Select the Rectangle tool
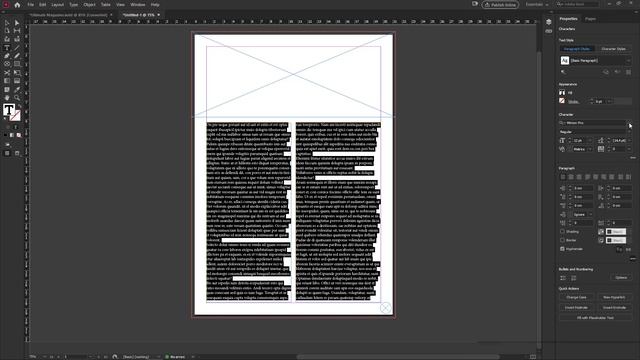 click(x=17, y=64)
